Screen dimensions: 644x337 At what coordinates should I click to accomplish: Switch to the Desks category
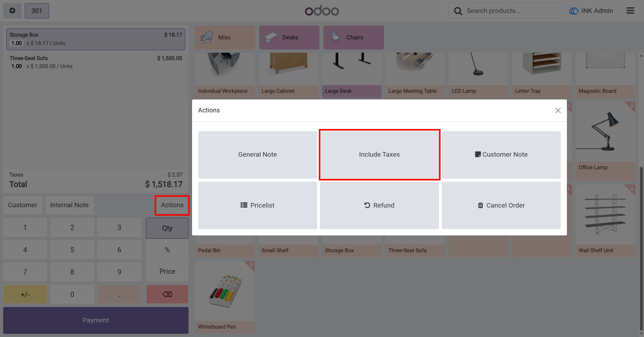point(289,37)
